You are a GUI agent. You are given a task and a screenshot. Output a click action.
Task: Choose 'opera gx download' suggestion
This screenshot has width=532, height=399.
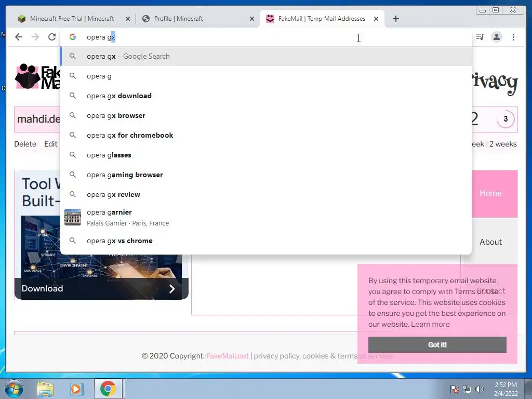click(x=266, y=96)
